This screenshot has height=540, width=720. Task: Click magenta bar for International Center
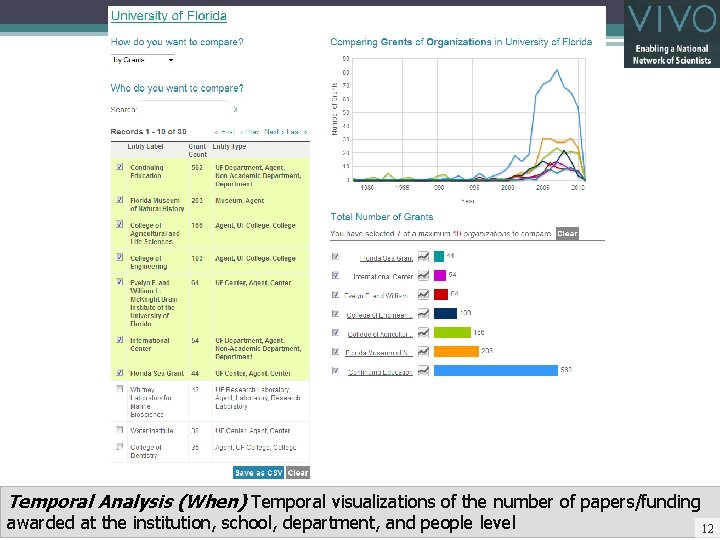tap(440, 276)
